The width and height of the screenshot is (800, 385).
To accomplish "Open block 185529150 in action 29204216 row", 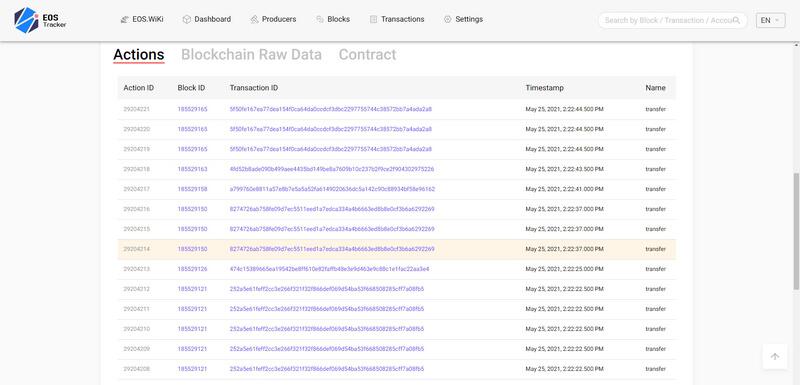I will click(192, 209).
